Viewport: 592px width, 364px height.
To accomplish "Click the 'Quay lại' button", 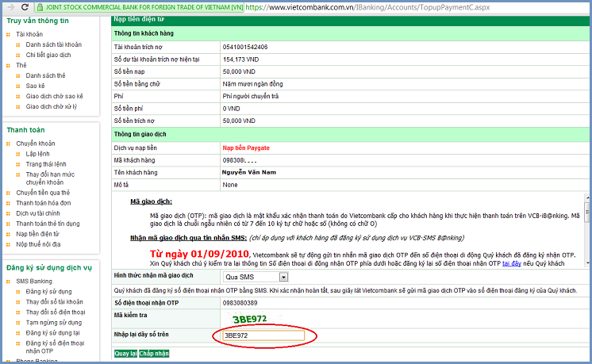I will (x=125, y=353).
